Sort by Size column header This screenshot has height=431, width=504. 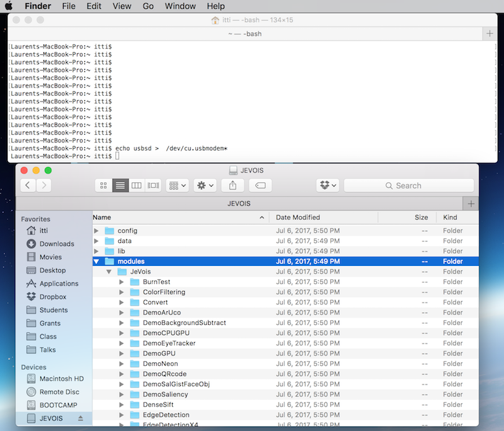(x=407, y=217)
